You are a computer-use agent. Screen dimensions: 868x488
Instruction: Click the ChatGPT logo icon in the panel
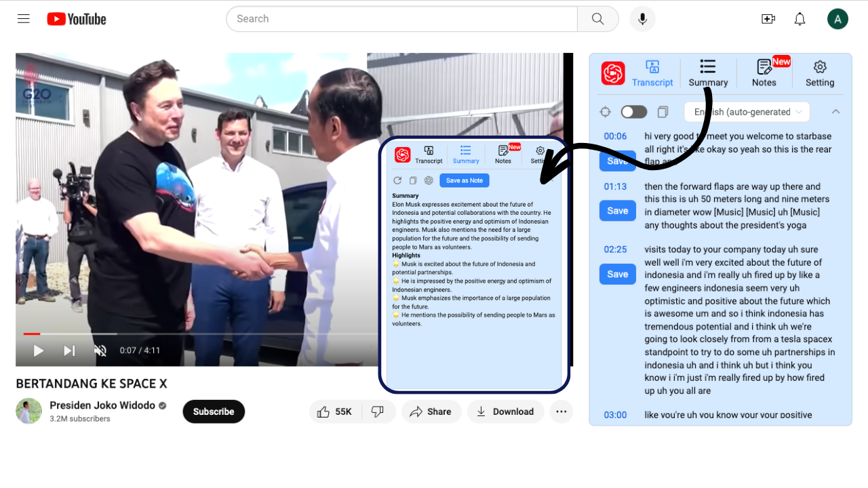(x=612, y=71)
